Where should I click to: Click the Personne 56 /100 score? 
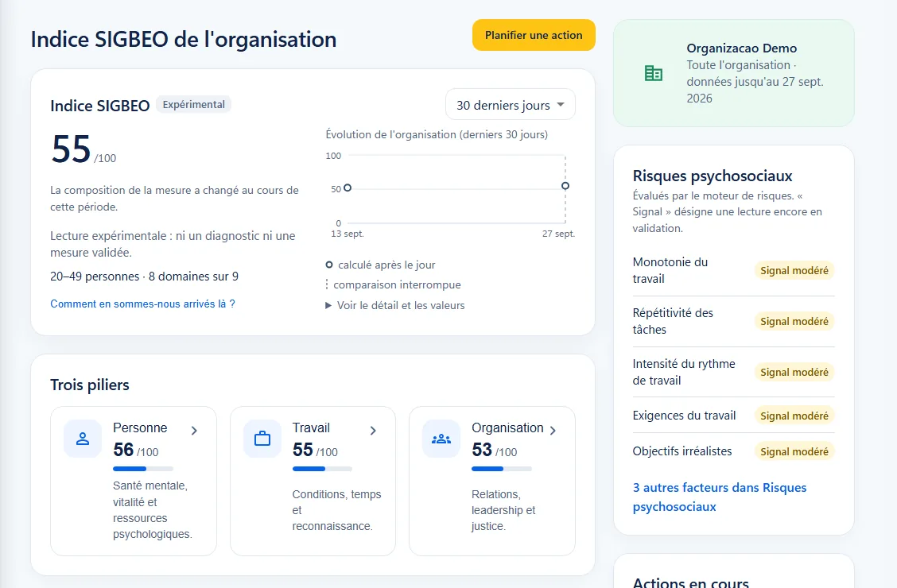coord(135,450)
